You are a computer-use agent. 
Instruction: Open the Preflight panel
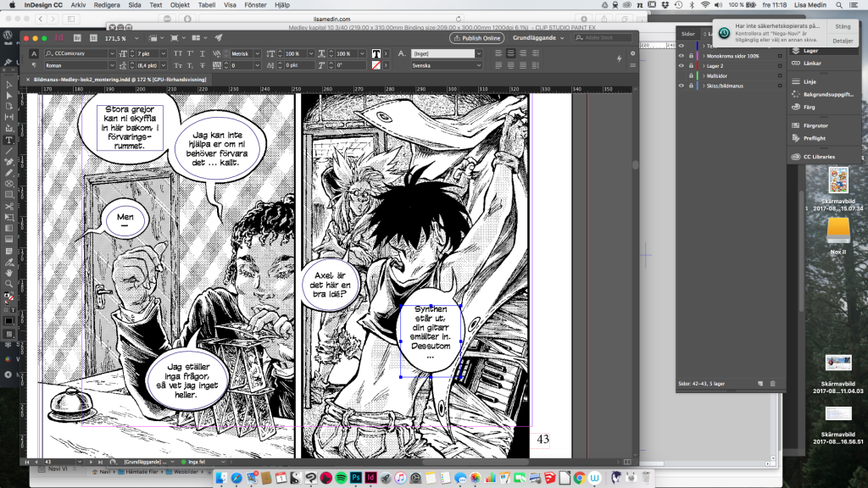(815, 138)
